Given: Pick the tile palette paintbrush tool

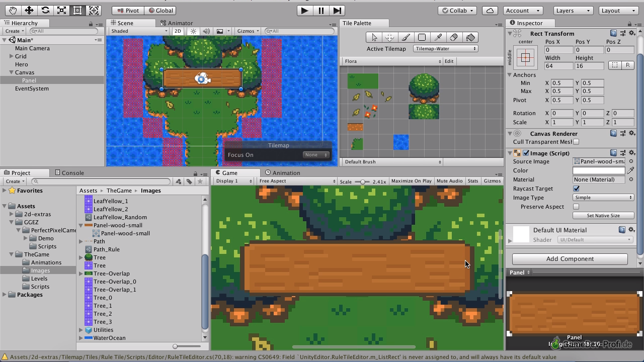Looking at the screenshot, I should tap(406, 37).
